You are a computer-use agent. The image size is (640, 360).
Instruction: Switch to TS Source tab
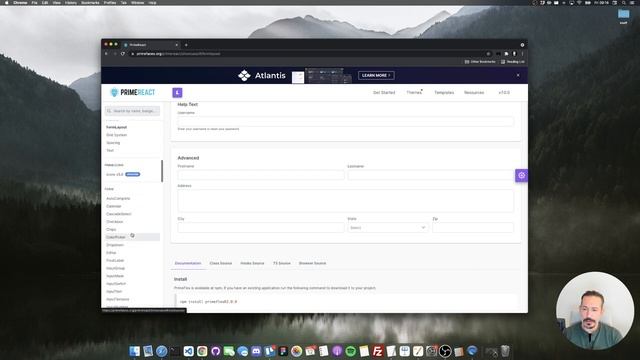click(x=282, y=263)
